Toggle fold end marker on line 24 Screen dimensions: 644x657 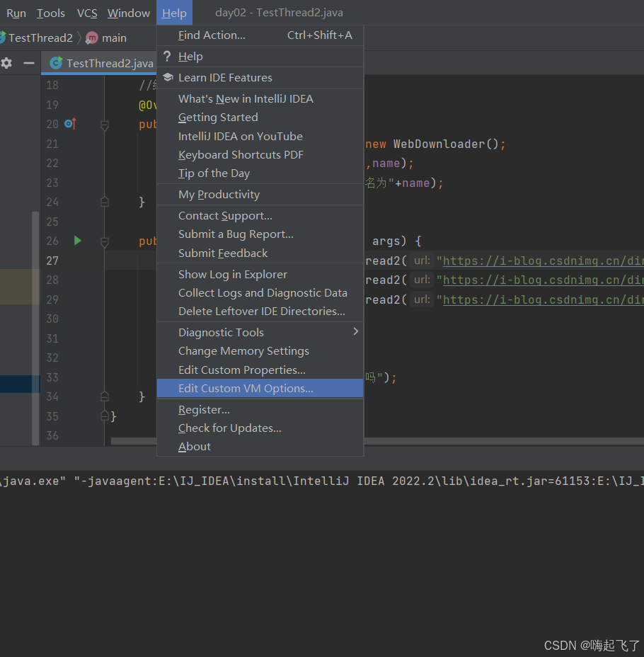click(105, 202)
